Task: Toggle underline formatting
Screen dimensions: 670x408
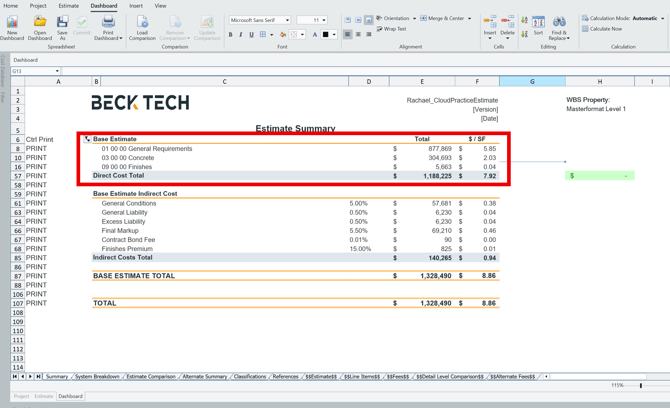Action: [x=251, y=35]
